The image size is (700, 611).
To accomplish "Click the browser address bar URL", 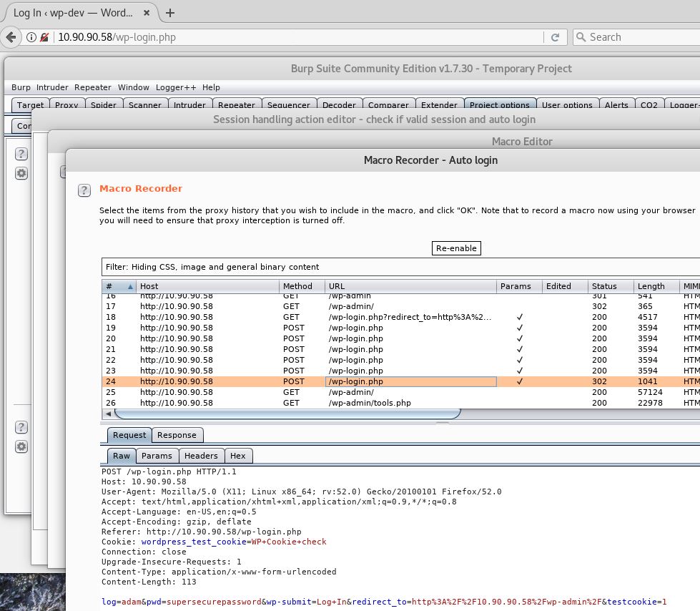I will coord(117,37).
